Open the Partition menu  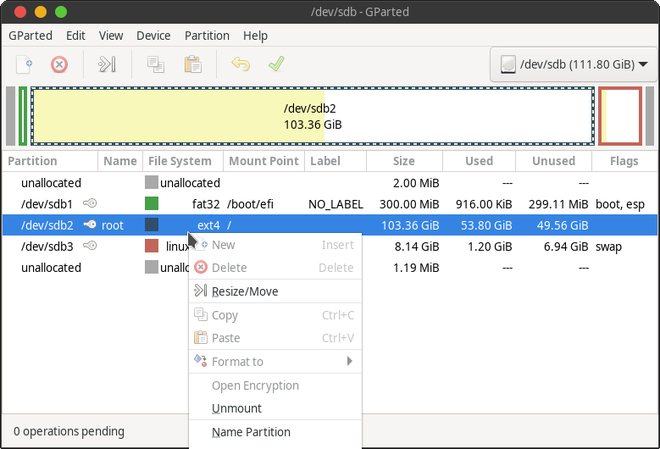[x=207, y=36]
